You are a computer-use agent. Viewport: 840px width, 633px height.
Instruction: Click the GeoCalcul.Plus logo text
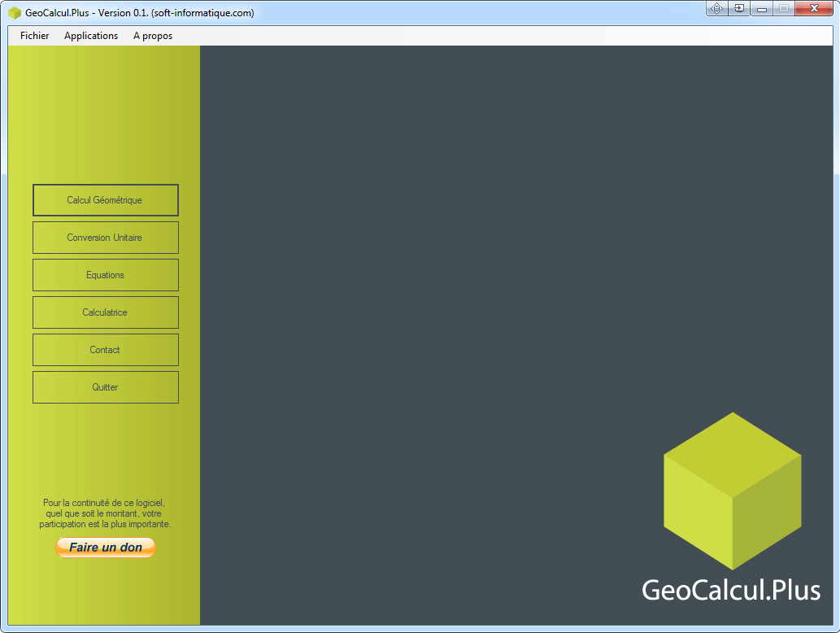pyautogui.click(x=730, y=590)
